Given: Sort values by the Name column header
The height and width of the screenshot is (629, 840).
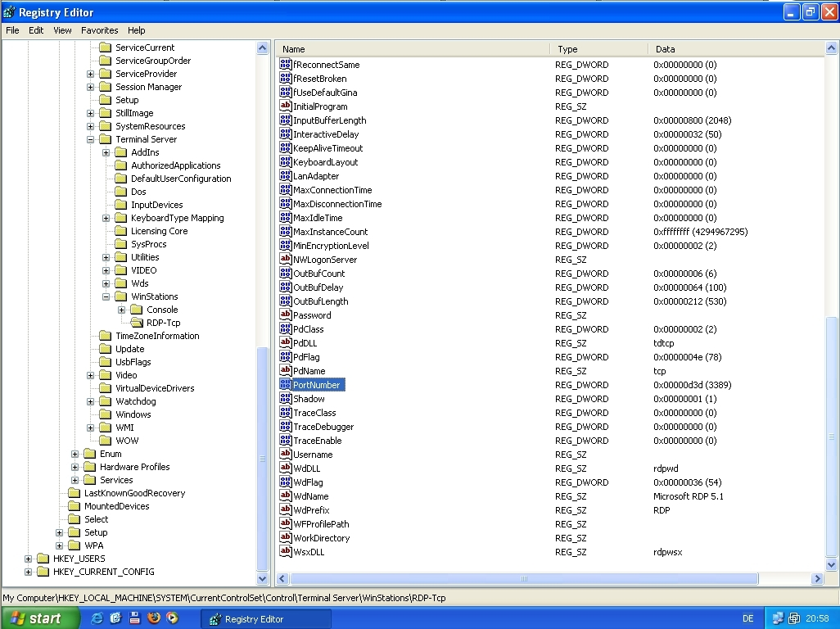Looking at the screenshot, I should point(293,49).
